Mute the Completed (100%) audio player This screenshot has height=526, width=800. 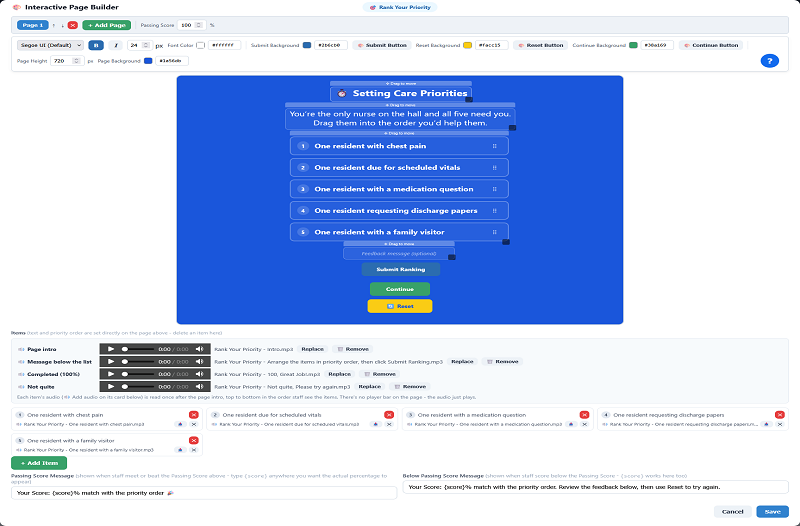tap(199, 374)
